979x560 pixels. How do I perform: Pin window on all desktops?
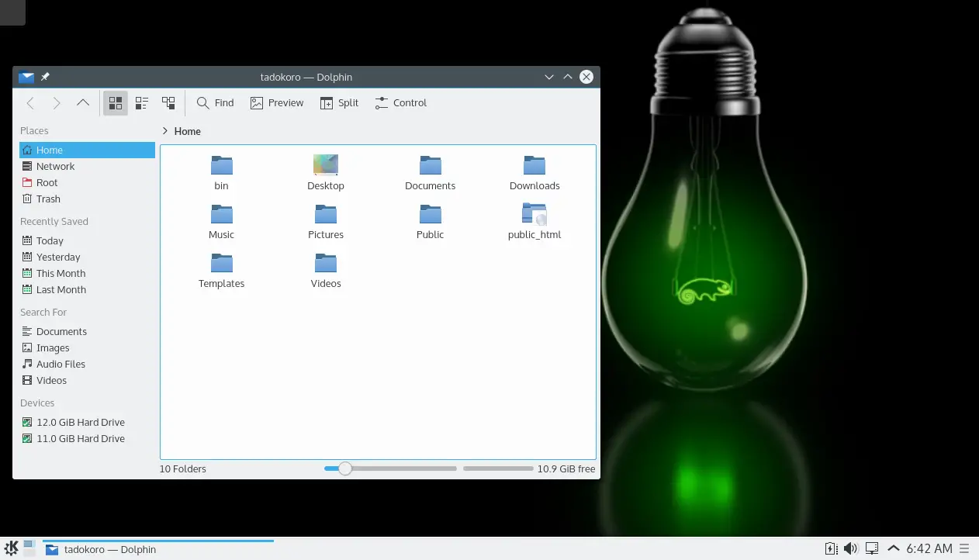(45, 77)
